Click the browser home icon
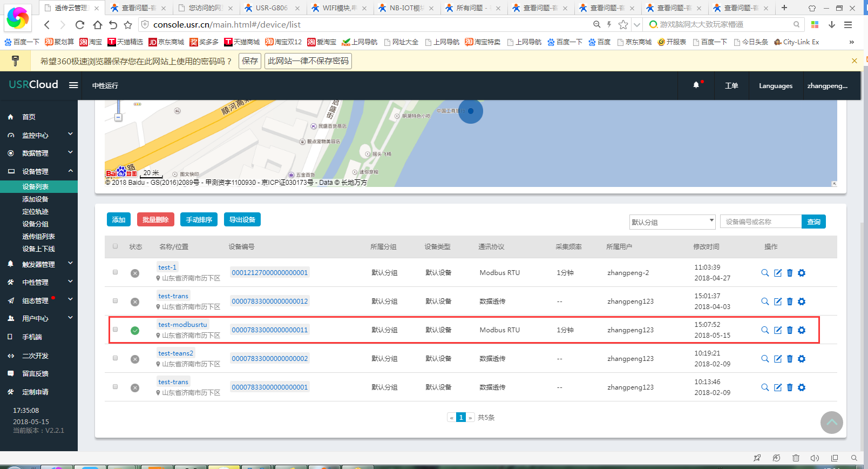This screenshot has height=469, width=868. coord(97,25)
